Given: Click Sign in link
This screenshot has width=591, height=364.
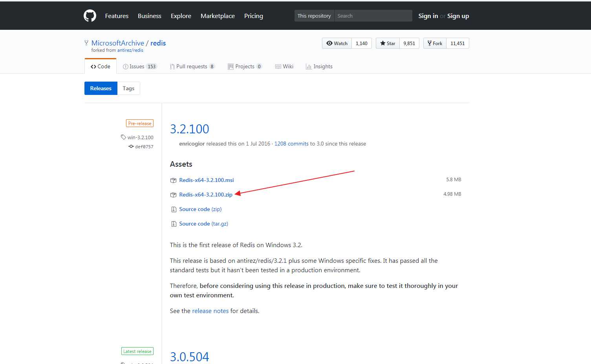Looking at the screenshot, I should [x=428, y=16].
